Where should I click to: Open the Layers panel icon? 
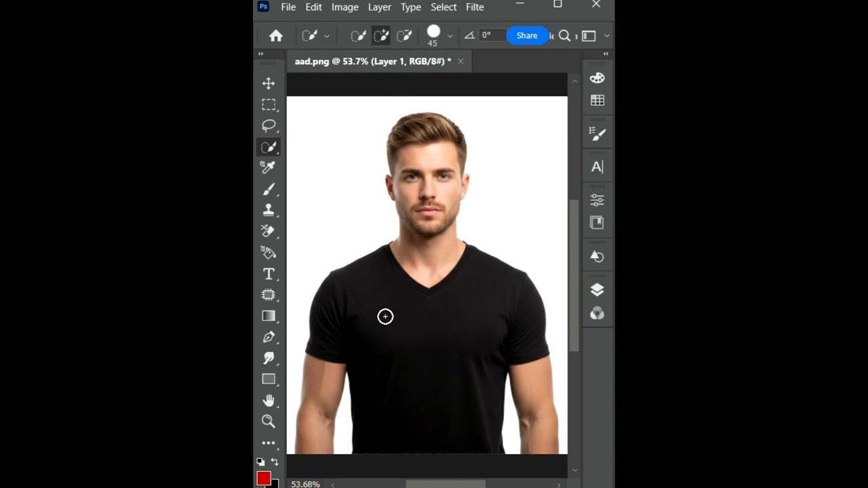(597, 290)
